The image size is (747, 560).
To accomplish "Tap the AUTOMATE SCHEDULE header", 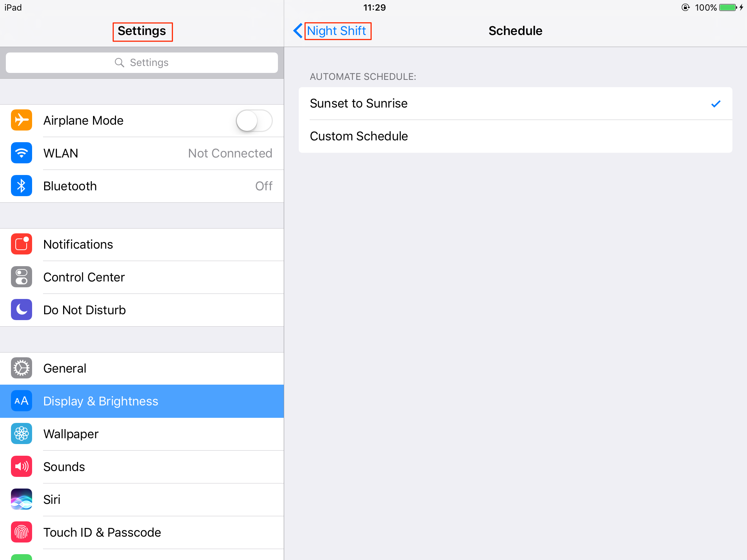I will click(x=363, y=77).
